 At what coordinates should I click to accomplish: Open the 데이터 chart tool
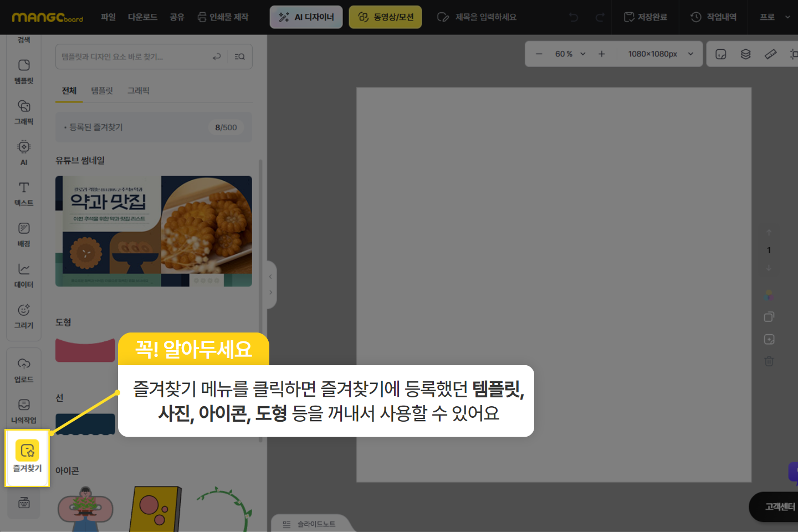24,275
